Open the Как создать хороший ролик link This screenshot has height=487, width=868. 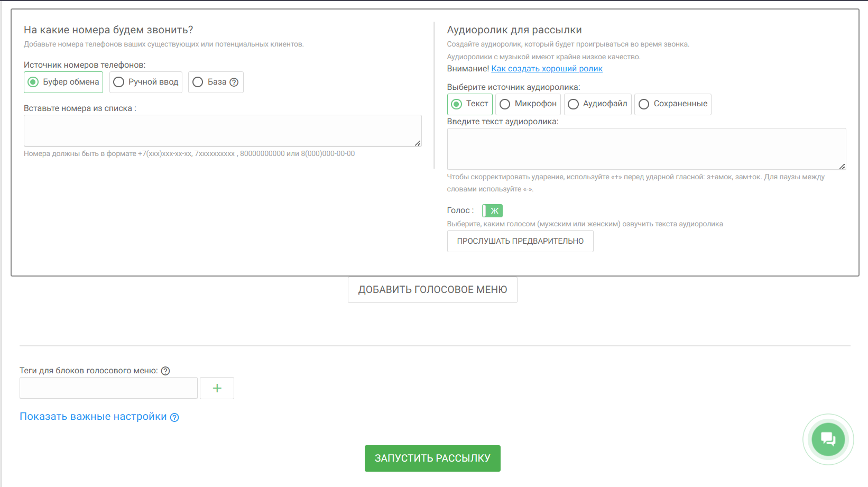click(547, 69)
